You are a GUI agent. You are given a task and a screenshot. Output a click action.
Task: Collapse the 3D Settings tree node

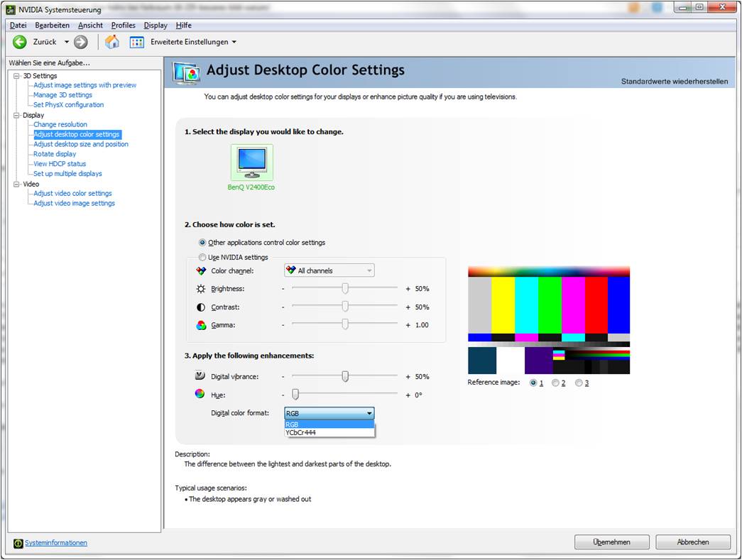pyautogui.click(x=17, y=76)
